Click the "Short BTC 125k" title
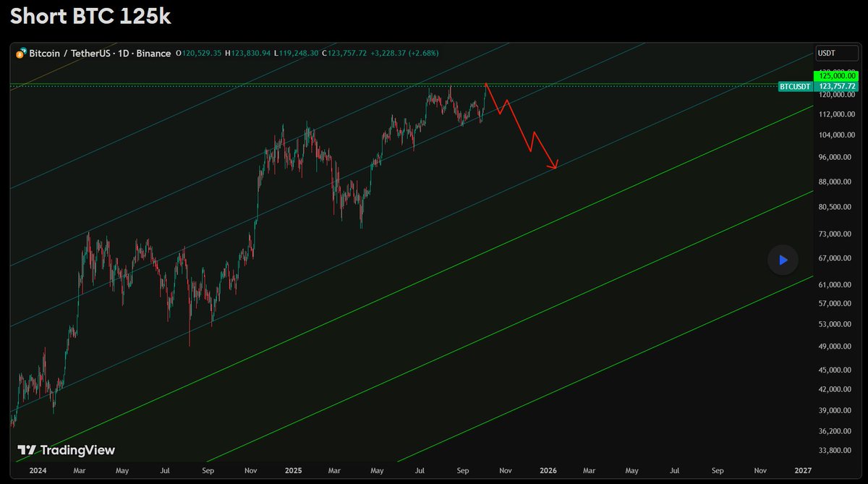The width and height of the screenshot is (868, 484). tap(90, 16)
